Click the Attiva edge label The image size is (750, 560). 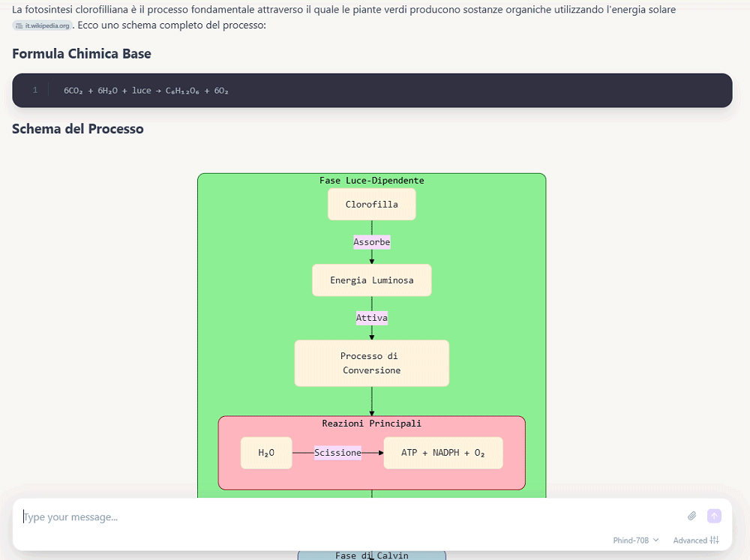(x=372, y=318)
